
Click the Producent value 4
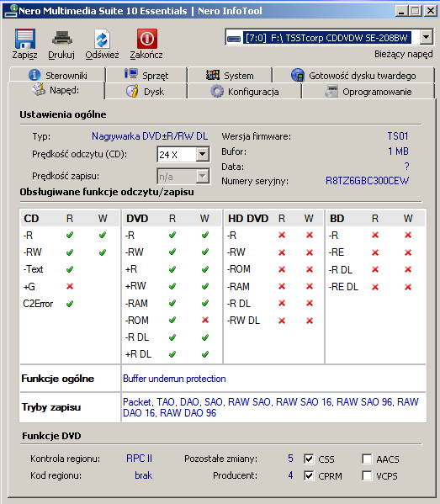290,475
